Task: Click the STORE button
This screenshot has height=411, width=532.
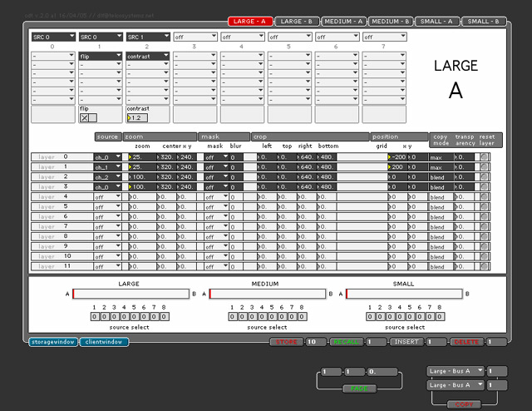Action: pyautogui.click(x=286, y=342)
